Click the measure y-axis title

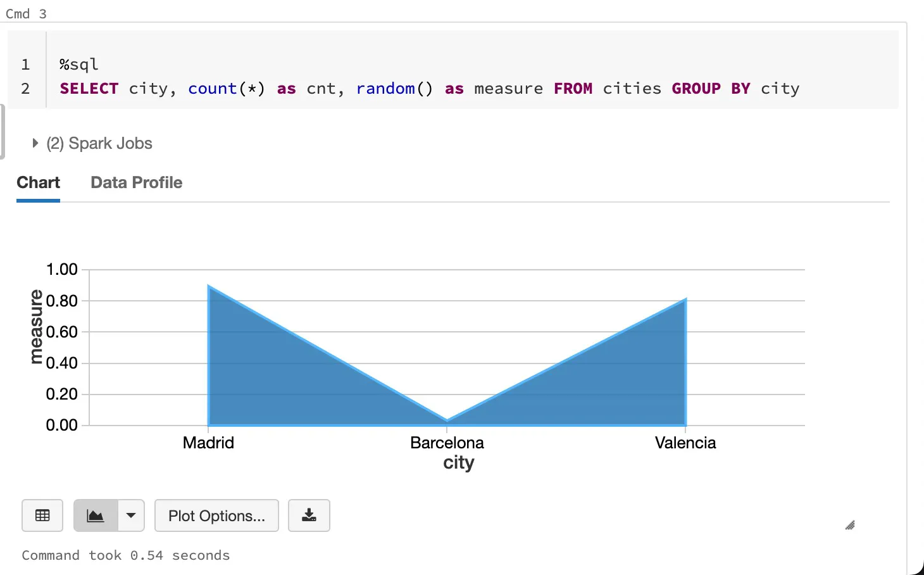coord(36,325)
